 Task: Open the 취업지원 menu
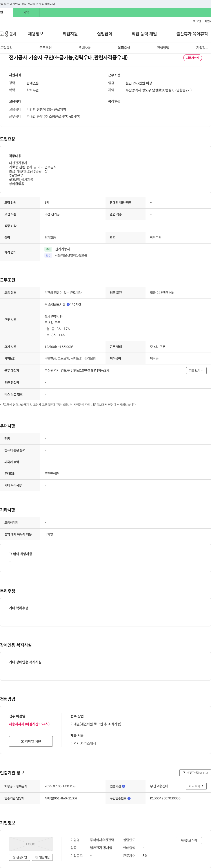pos(70,34)
